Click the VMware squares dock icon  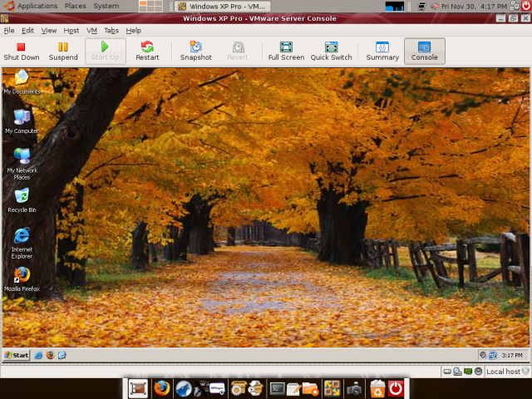point(332,388)
